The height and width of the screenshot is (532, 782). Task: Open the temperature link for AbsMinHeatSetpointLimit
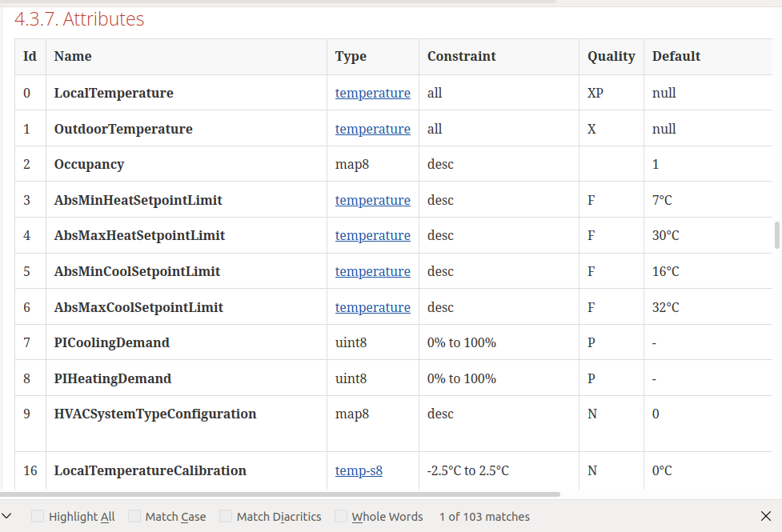pos(372,200)
